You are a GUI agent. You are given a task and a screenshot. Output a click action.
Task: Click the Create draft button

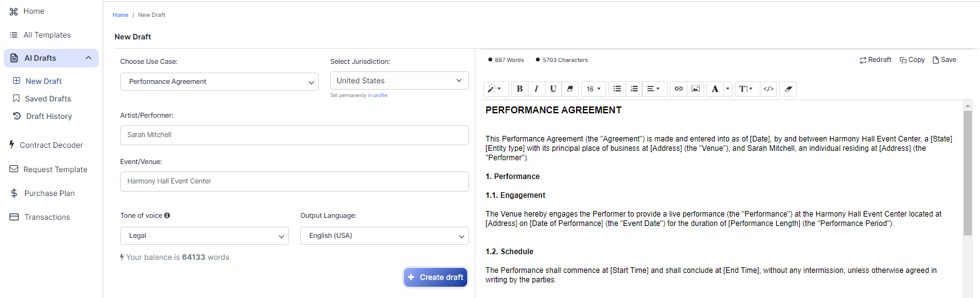pyautogui.click(x=435, y=277)
